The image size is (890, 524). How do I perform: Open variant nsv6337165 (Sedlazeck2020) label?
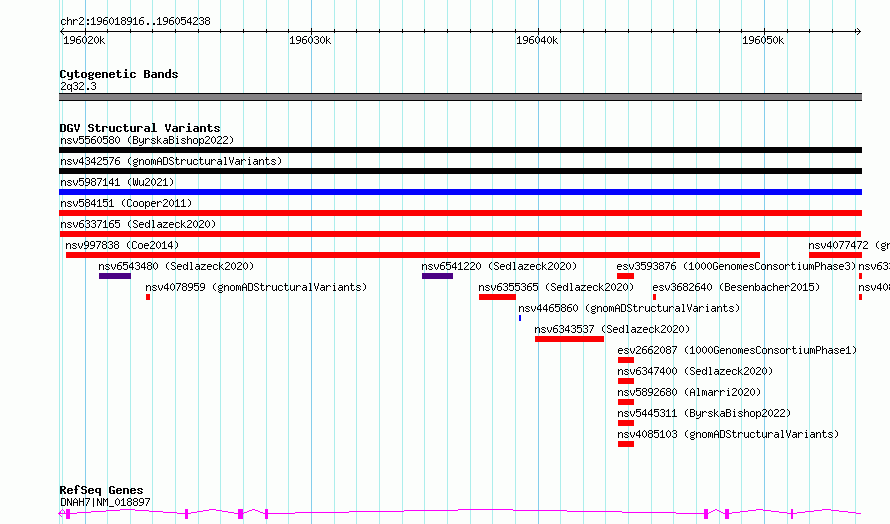click(x=138, y=224)
